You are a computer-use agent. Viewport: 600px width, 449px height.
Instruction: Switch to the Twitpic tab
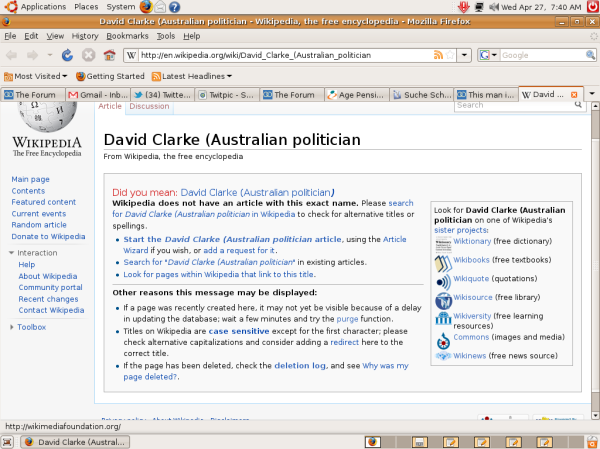pyautogui.click(x=227, y=95)
